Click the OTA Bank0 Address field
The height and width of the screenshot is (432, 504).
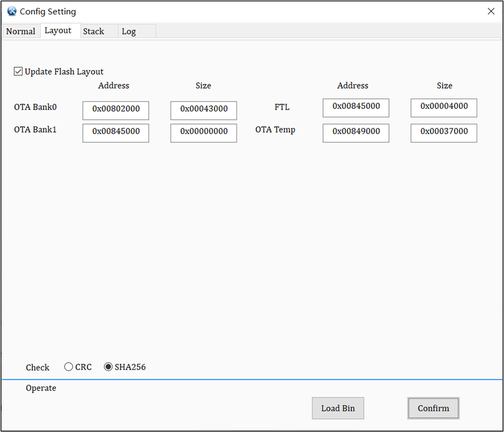click(116, 110)
